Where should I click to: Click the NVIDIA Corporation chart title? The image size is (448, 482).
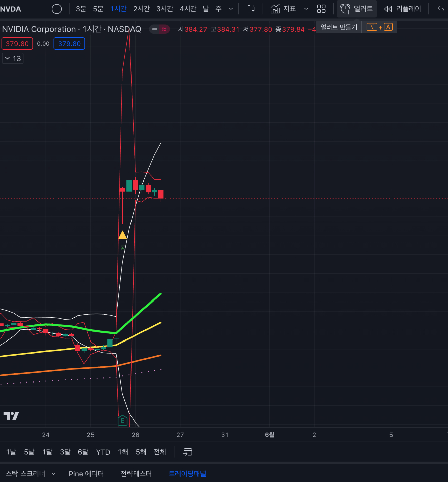[x=72, y=29]
